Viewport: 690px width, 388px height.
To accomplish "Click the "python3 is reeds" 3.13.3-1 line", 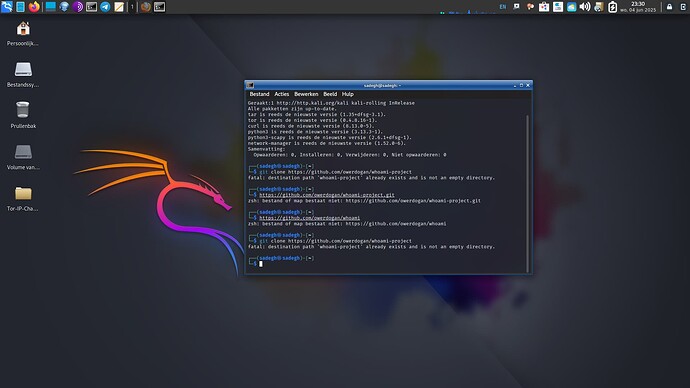I will tap(315, 132).
